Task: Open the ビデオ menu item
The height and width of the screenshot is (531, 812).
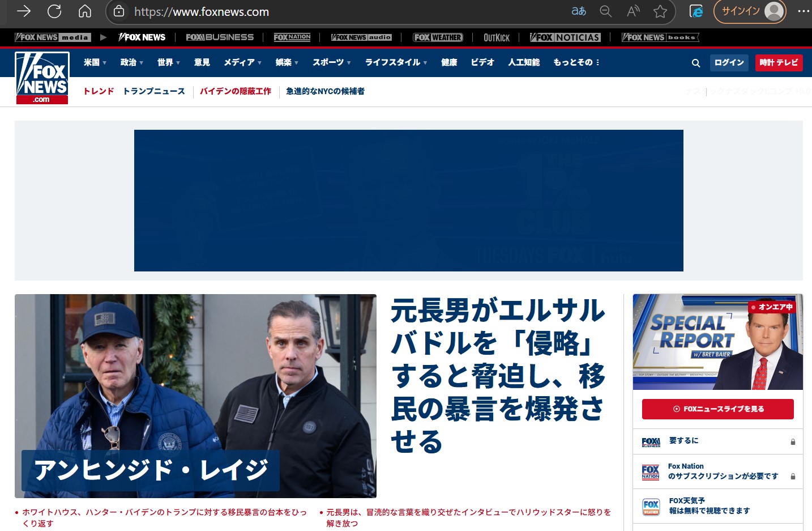Action: point(482,62)
